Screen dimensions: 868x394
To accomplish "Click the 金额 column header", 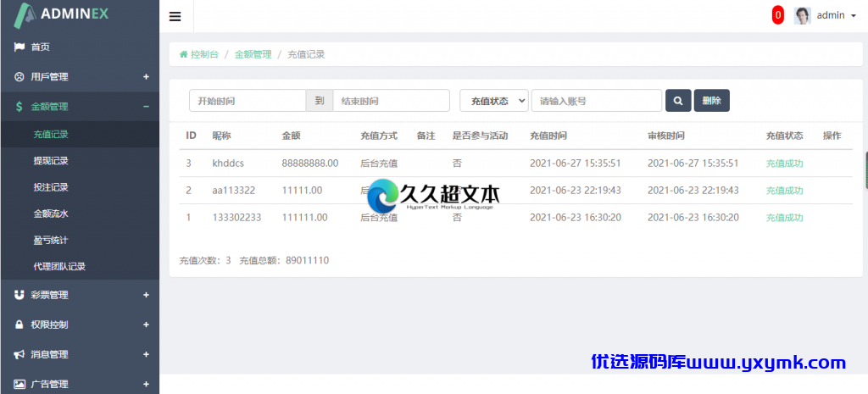I will tap(292, 136).
